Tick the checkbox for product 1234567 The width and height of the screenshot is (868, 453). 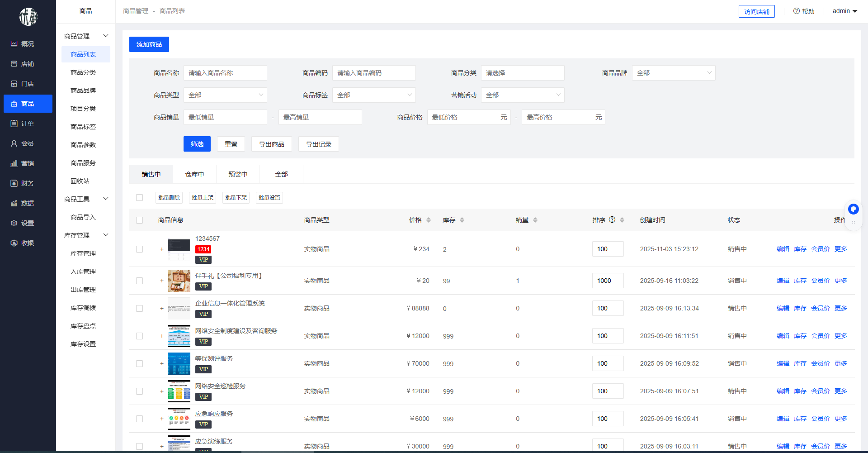[x=139, y=249]
